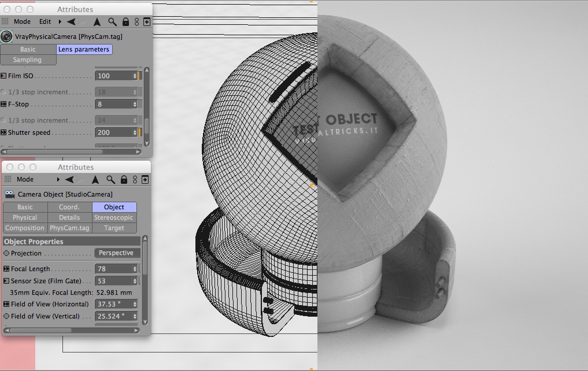588x371 pixels.
Task: Expand menu arrow after Mode in bottom panel
Action: pos(58,180)
